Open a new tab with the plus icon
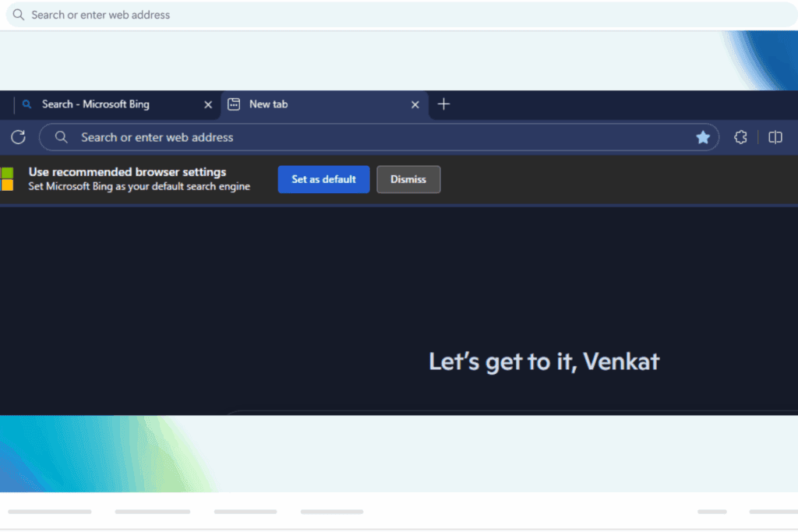The width and height of the screenshot is (798, 532). click(443, 104)
